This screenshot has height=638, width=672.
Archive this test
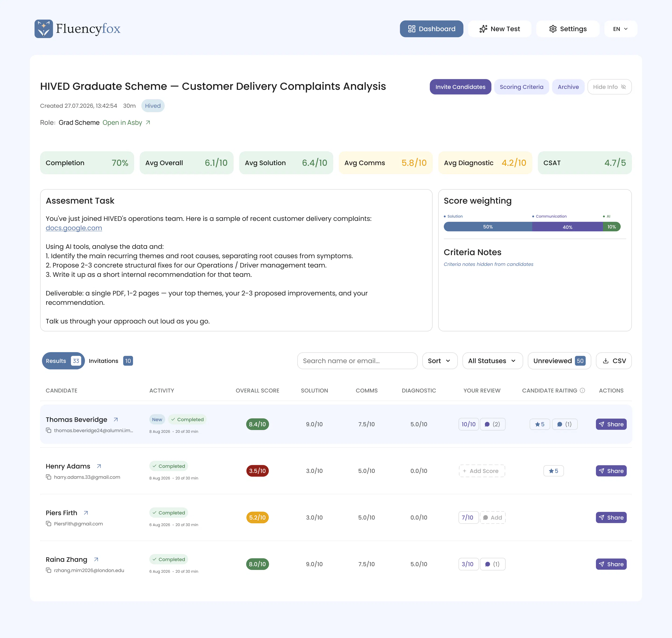click(568, 87)
